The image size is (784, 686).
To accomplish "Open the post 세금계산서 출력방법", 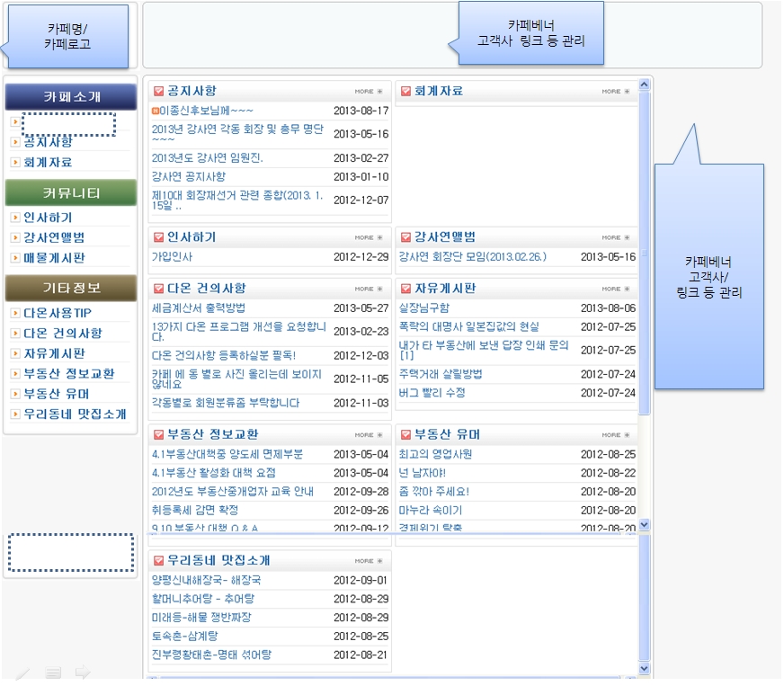I will [x=199, y=308].
